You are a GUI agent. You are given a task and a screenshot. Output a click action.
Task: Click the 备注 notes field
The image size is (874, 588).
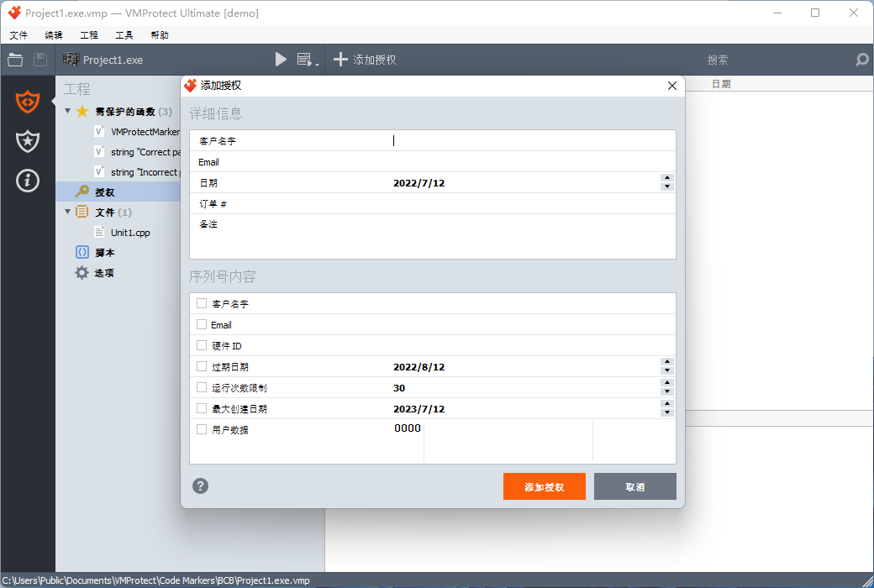tap(534, 236)
